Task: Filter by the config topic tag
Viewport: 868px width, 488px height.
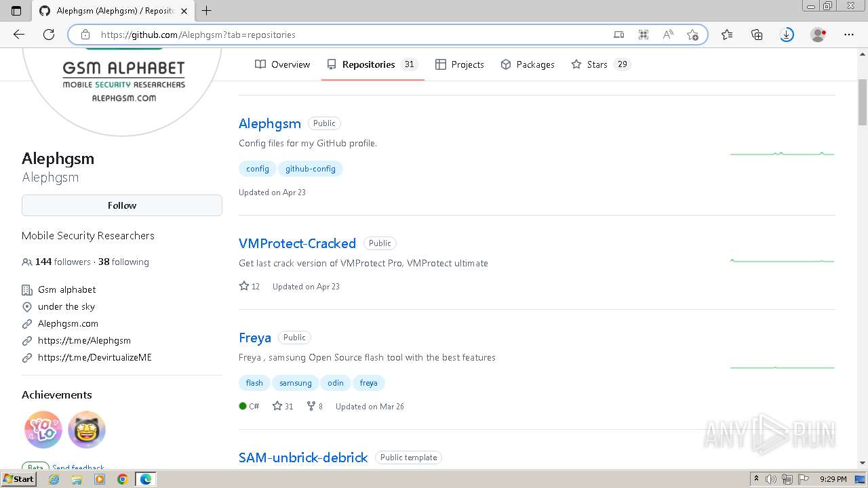Action: tap(258, 169)
